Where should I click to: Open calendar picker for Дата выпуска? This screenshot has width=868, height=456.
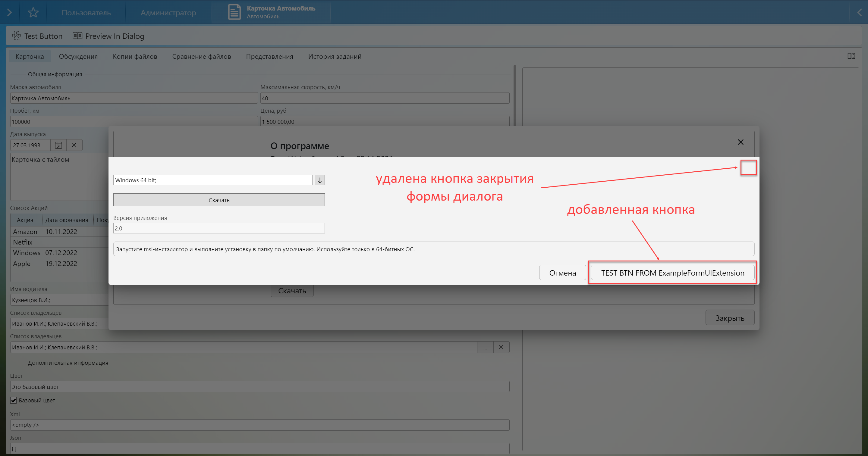58,145
